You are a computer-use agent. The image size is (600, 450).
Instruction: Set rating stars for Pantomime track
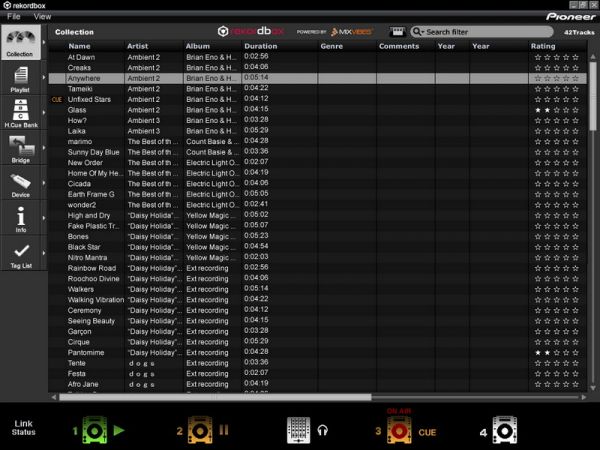(x=557, y=353)
